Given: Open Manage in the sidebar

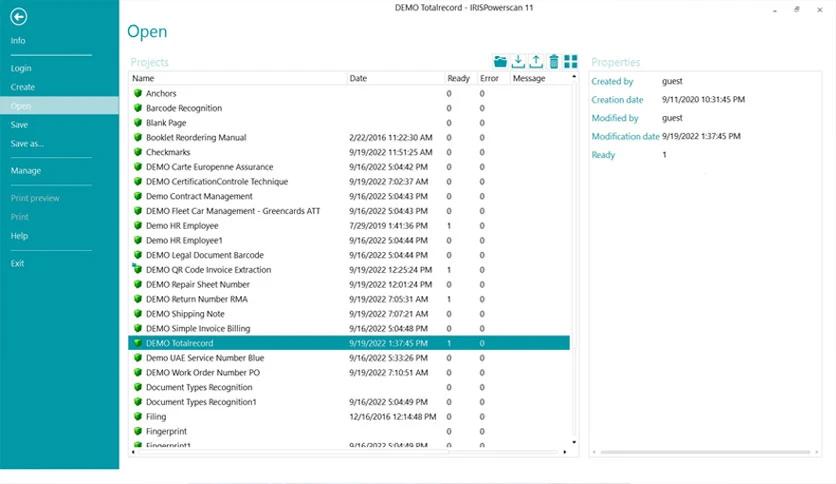Looking at the screenshot, I should tap(26, 171).
